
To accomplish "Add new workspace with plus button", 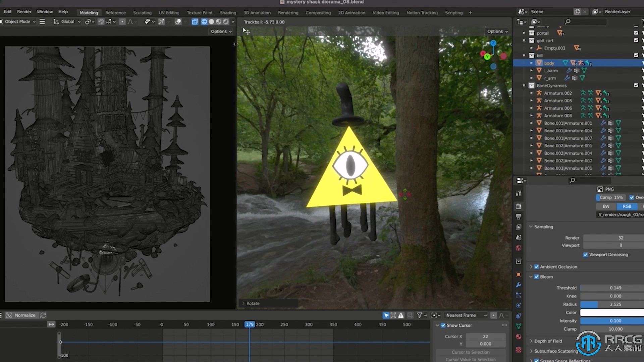I will click(470, 13).
